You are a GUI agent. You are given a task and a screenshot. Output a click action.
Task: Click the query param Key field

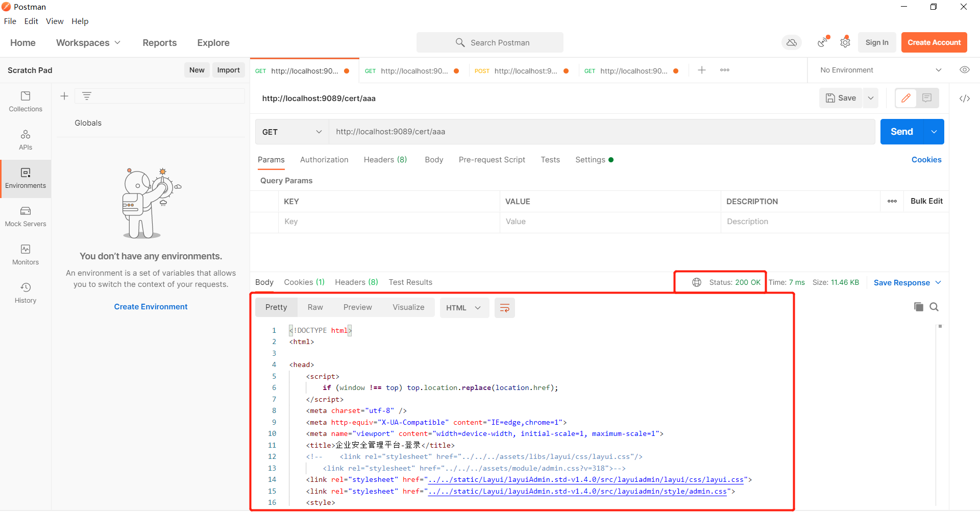(389, 222)
